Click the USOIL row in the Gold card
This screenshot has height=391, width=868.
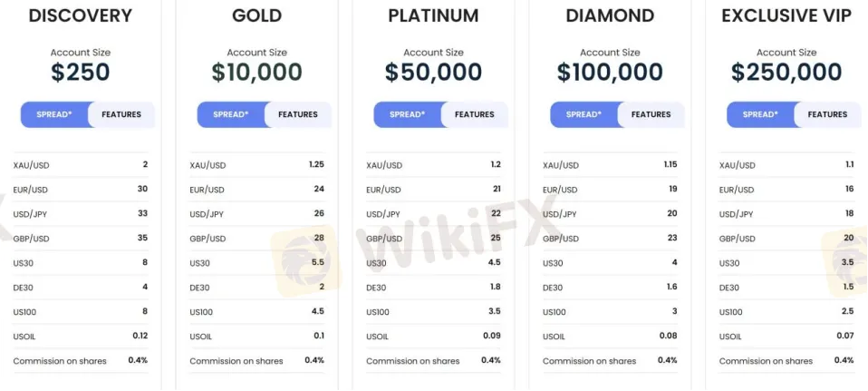tap(257, 336)
